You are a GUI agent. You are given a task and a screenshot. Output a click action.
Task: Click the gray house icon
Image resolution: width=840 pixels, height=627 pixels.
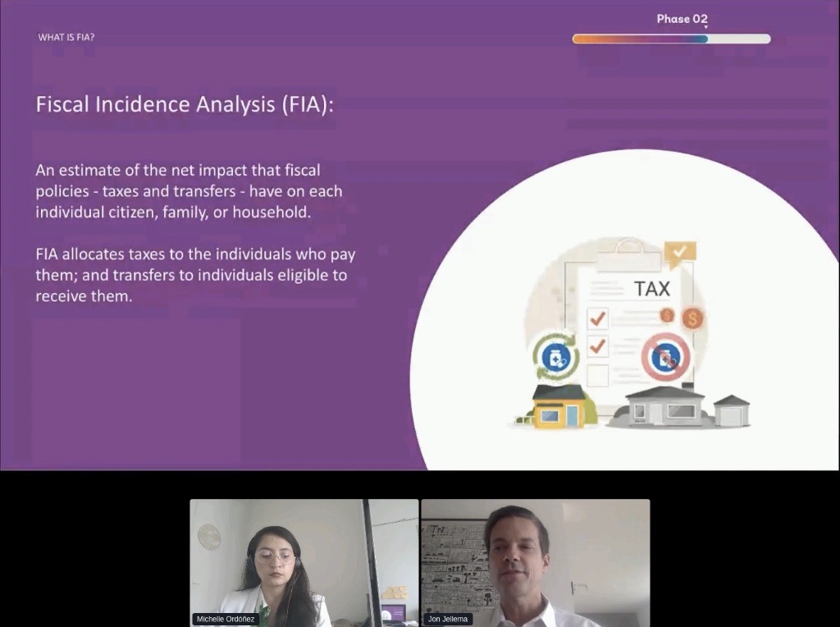(664, 407)
